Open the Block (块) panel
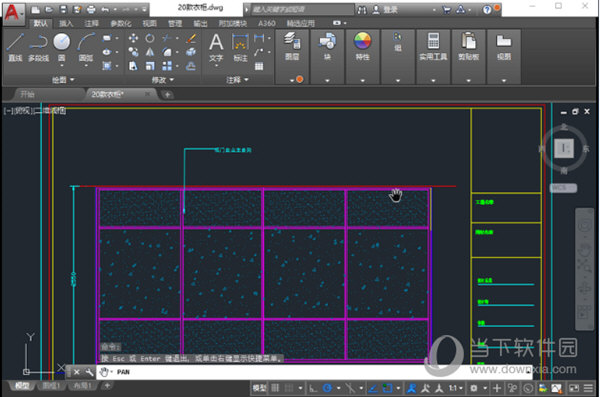The image size is (600, 397). (328, 46)
